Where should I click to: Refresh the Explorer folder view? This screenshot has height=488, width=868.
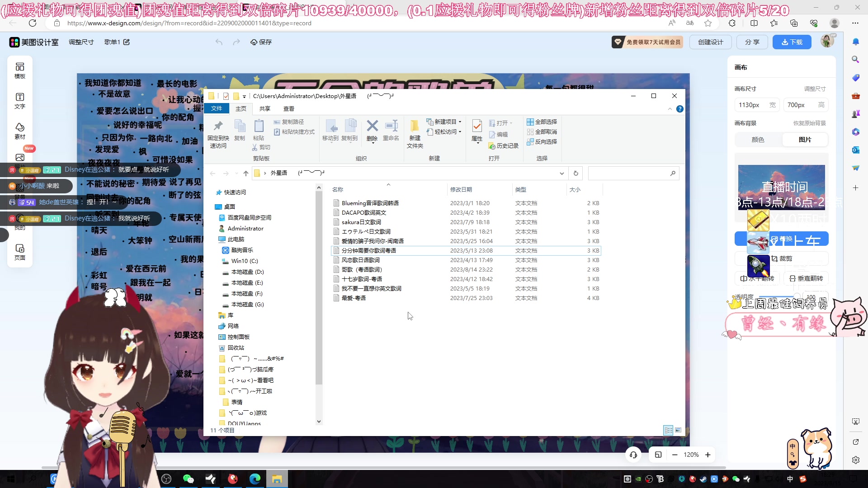576,173
